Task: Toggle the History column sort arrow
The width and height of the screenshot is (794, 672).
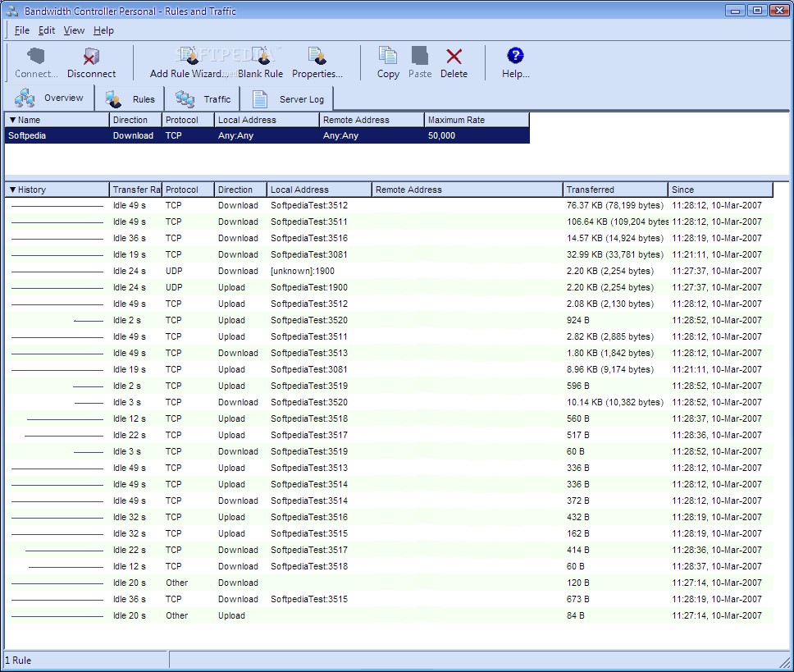Action: 13,190
